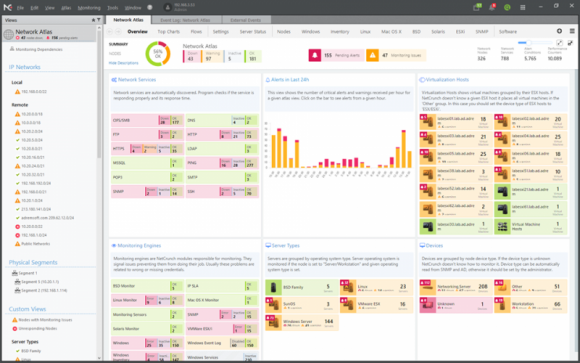This screenshot has width=580, height=363.
Task: Open the filter icon in Views panel
Action: click(99, 20)
